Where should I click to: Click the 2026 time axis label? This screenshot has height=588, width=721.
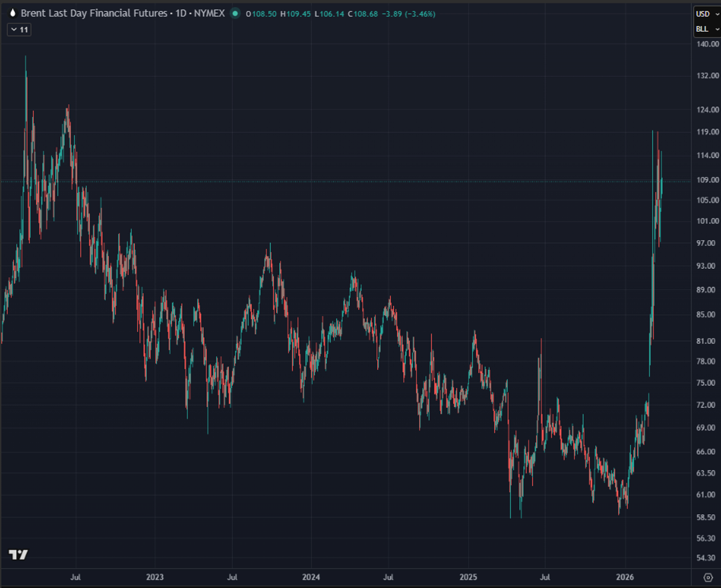(625, 577)
